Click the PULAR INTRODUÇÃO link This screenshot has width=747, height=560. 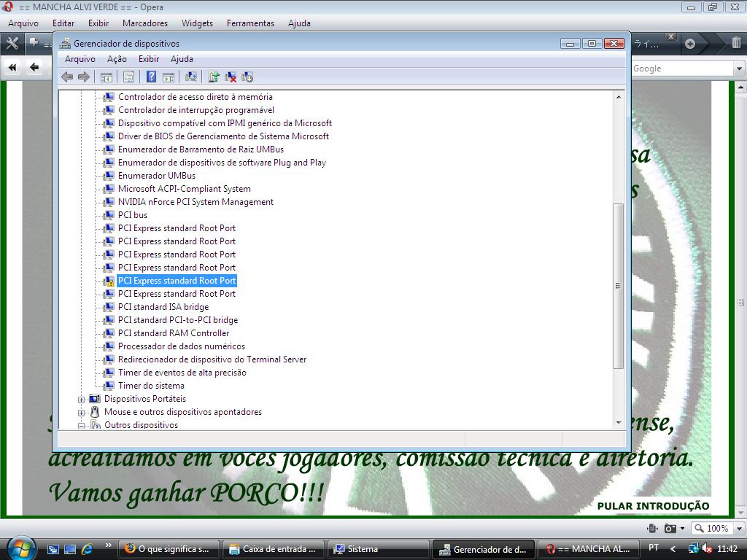653,506
